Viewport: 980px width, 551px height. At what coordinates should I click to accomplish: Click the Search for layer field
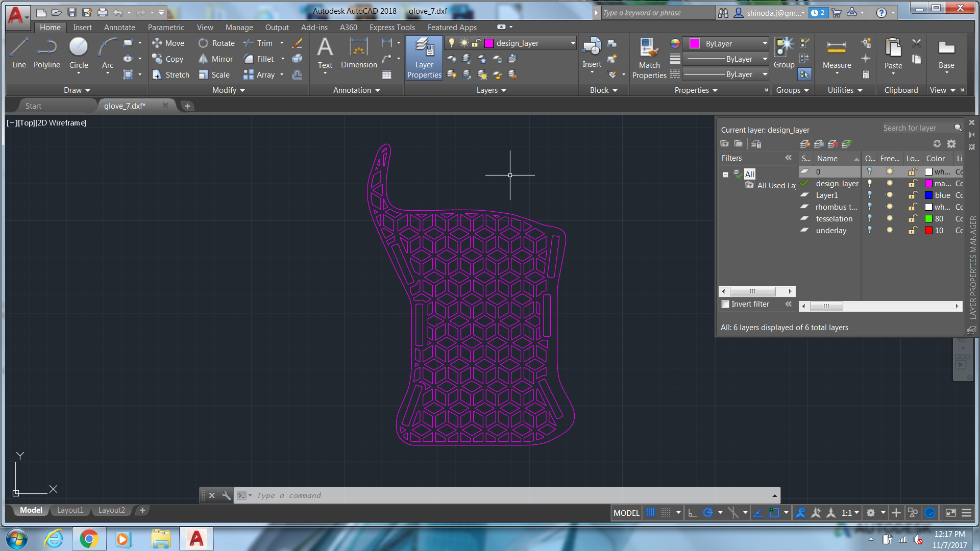917,128
